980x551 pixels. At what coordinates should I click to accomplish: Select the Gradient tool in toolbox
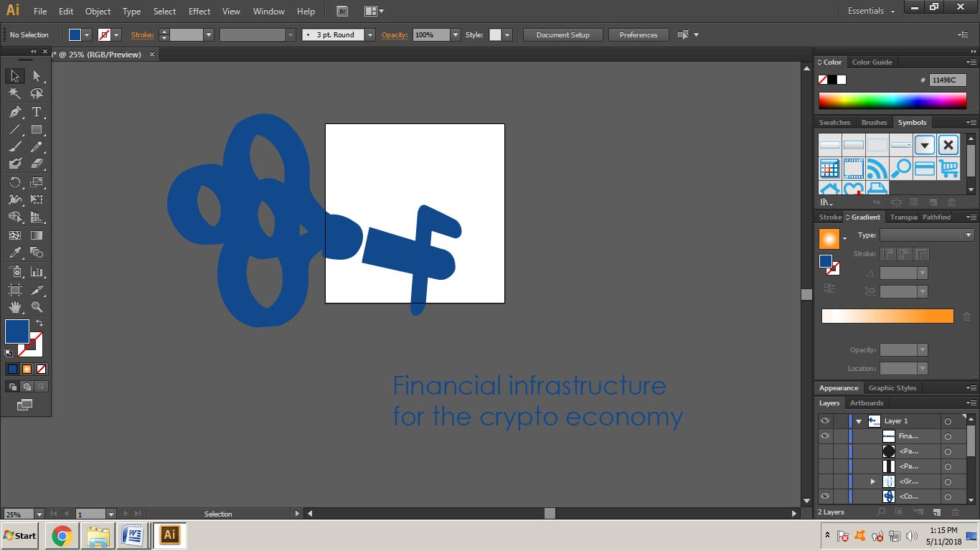click(37, 235)
